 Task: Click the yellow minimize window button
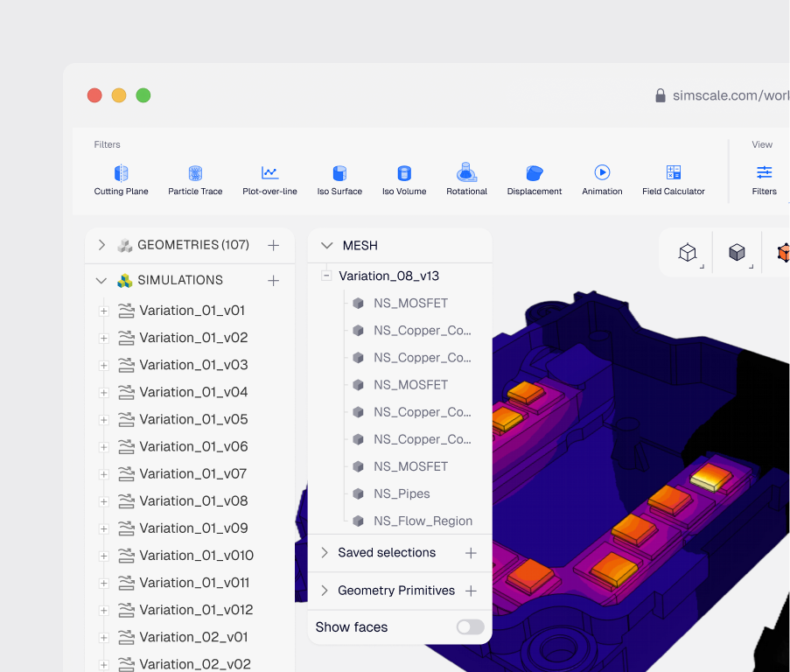click(119, 95)
